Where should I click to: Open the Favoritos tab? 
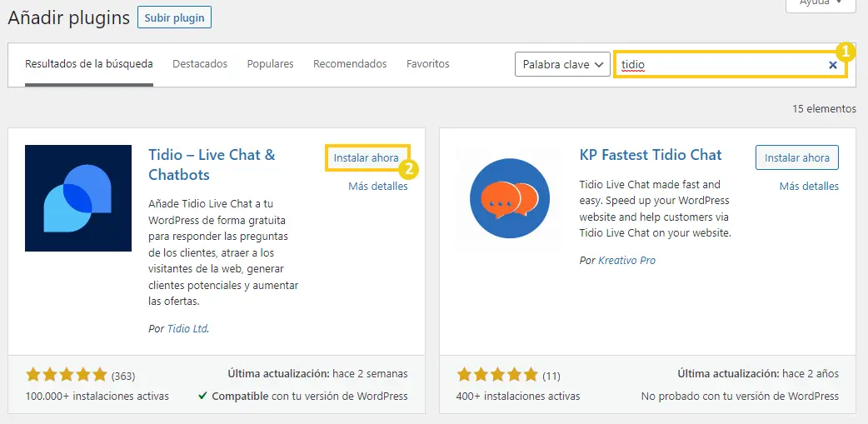tap(428, 63)
